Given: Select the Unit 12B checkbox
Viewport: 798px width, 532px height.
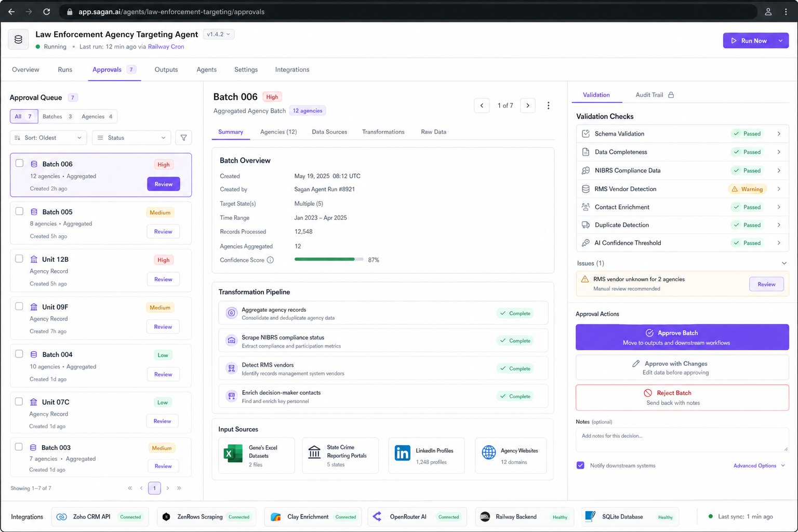Looking at the screenshot, I should coord(19,259).
